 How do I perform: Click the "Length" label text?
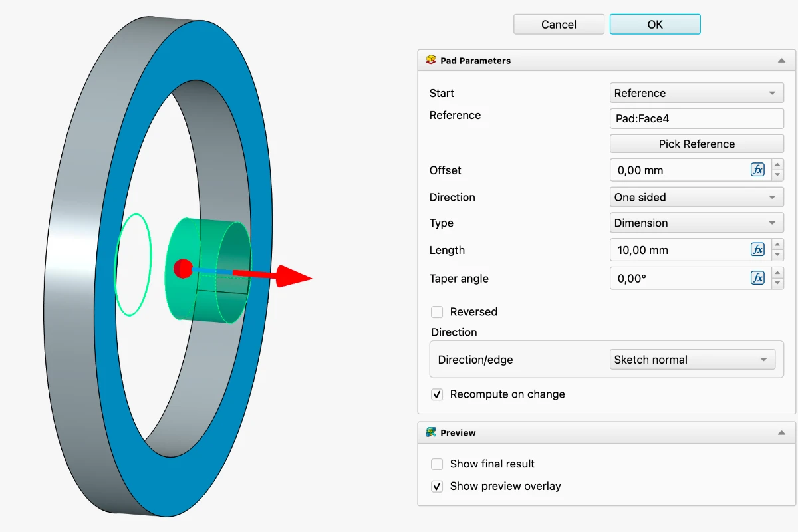[x=447, y=250]
